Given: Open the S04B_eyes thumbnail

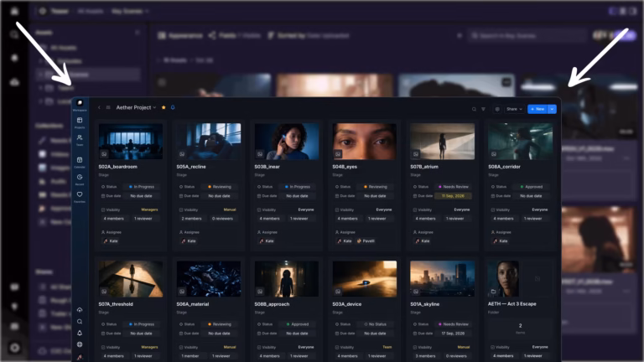Looking at the screenshot, I should [x=364, y=141].
